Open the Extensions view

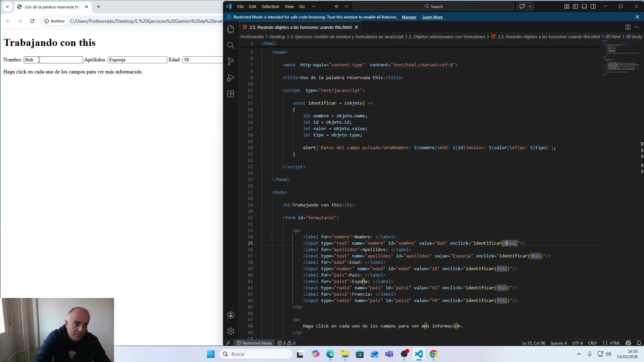coord(230,94)
